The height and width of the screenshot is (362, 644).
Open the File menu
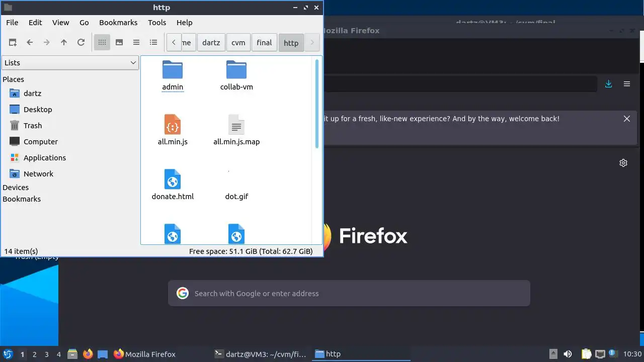click(x=12, y=23)
